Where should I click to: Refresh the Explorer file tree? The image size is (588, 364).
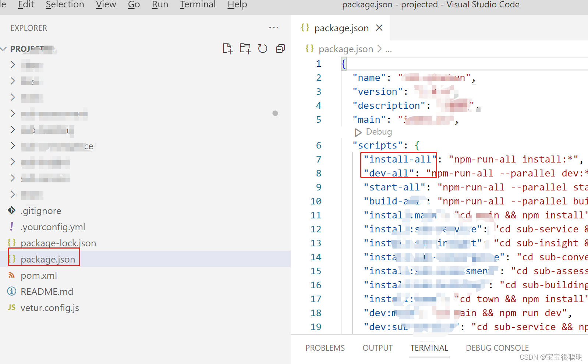(262, 49)
